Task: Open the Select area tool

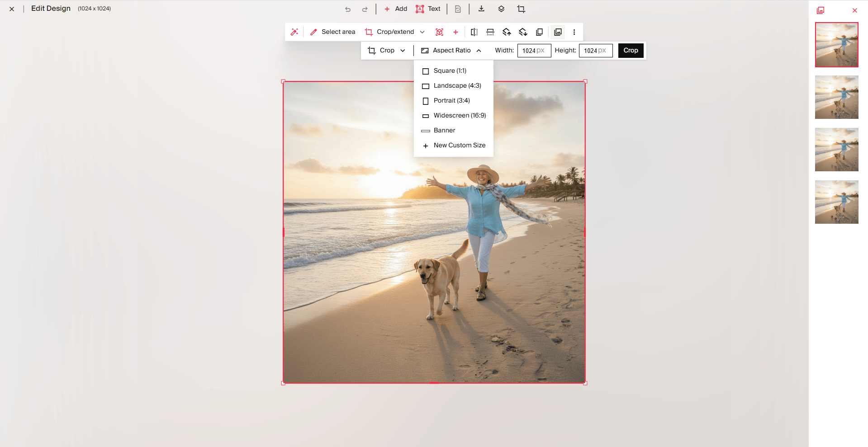Action: tap(332, 32)
